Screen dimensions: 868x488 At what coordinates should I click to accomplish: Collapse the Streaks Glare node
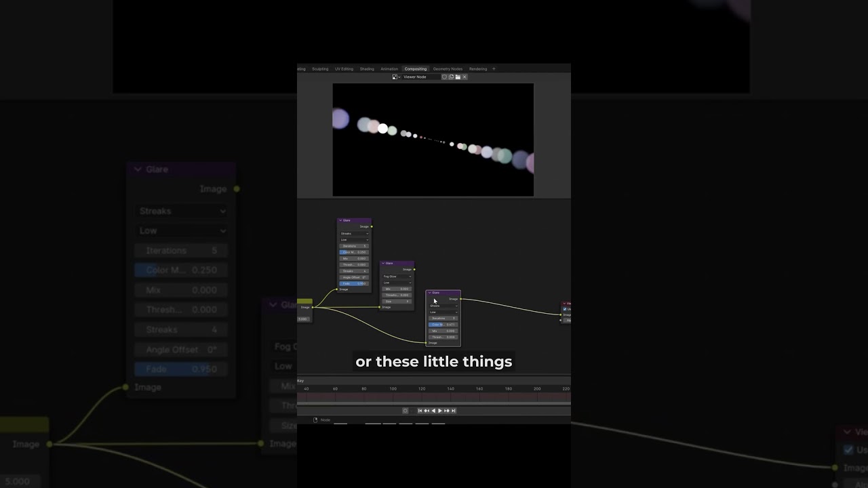click(340, 220)
